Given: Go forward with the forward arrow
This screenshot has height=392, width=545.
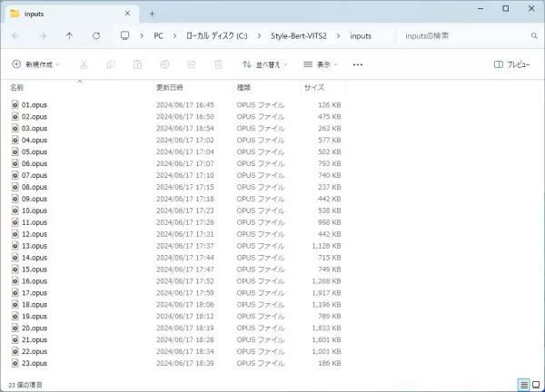Looking at the screenshot, I should click(x=43, y=35).
